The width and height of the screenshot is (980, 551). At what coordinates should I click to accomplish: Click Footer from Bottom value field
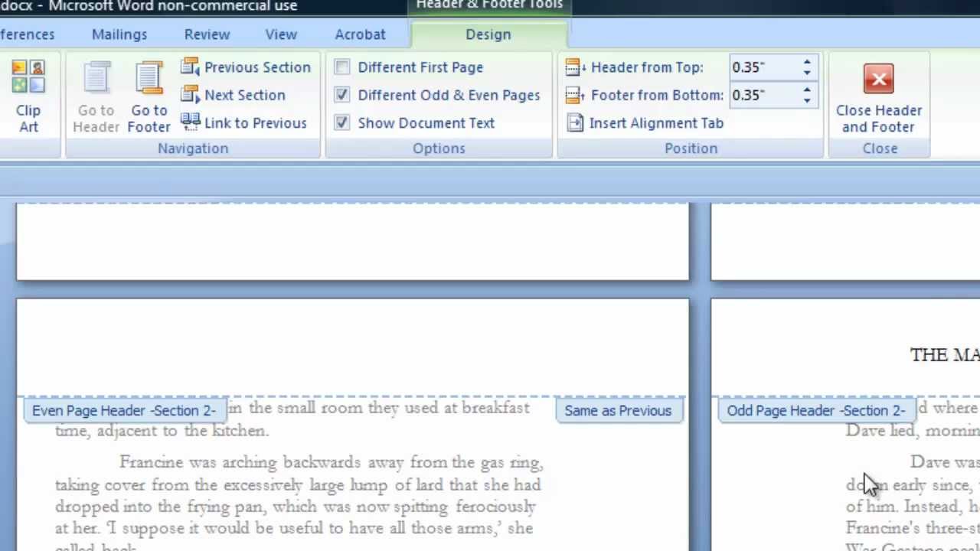763,95
